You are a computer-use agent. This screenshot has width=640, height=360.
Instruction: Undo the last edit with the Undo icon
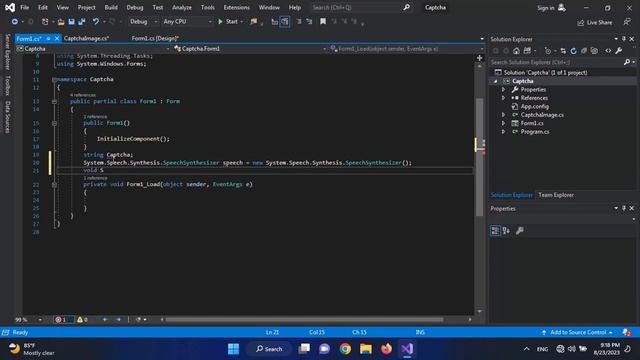coord(96,22)
